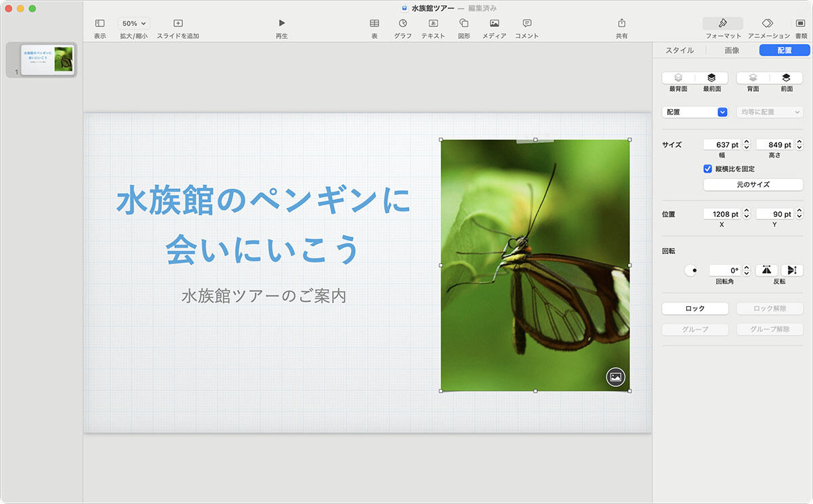Add a text box with テキスト icon
Viewport: 813px width, 504px height.
(434, 23)
